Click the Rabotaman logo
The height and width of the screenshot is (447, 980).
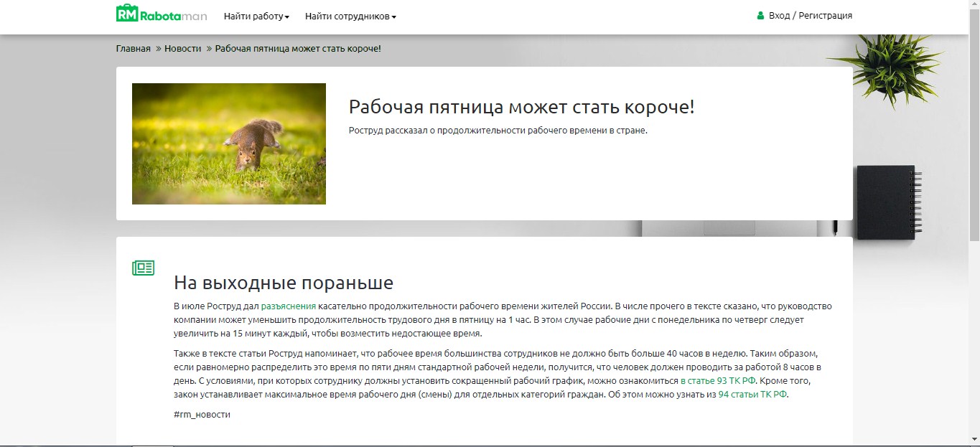[161, 14]
